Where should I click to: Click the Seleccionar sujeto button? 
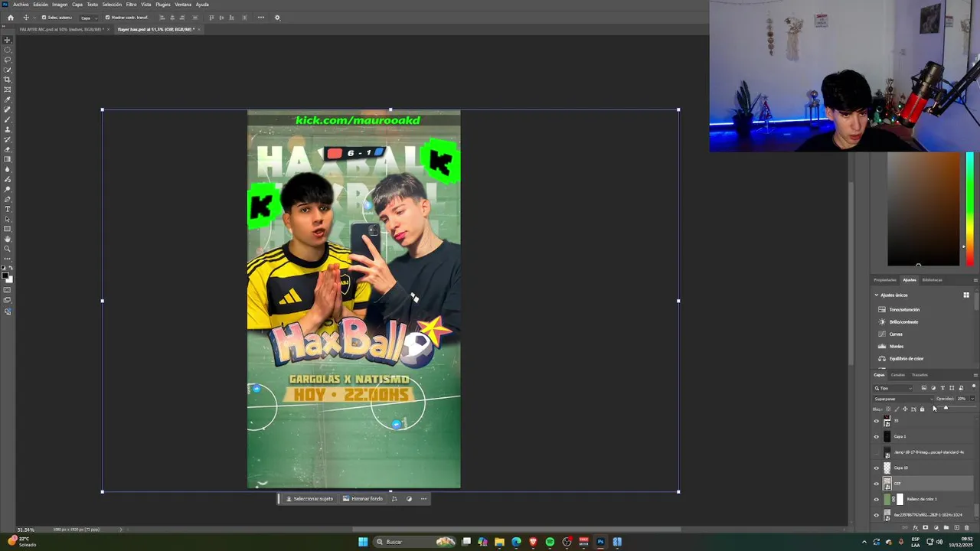tap(309, 499)
